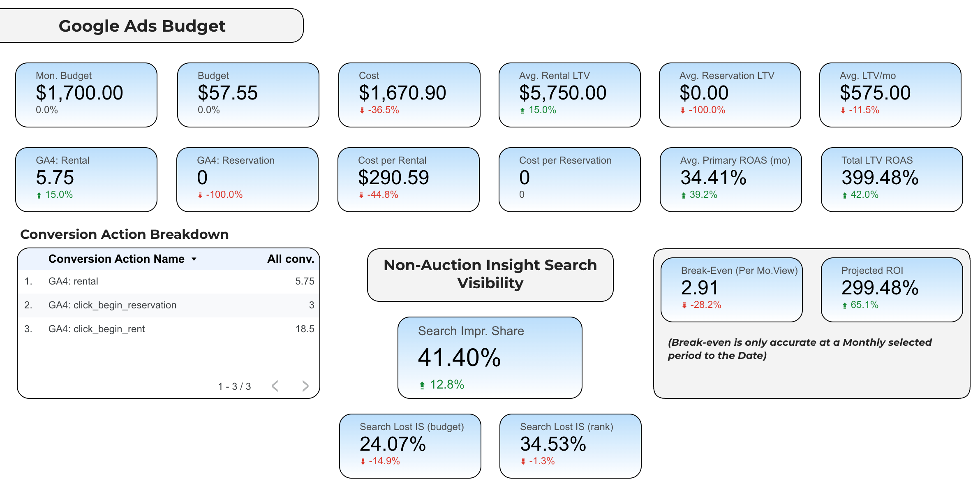The height and width of the screenshot is (486, 980).
Task: Click red down arrow under Break-Even scorecard
Action: point(684,305)
